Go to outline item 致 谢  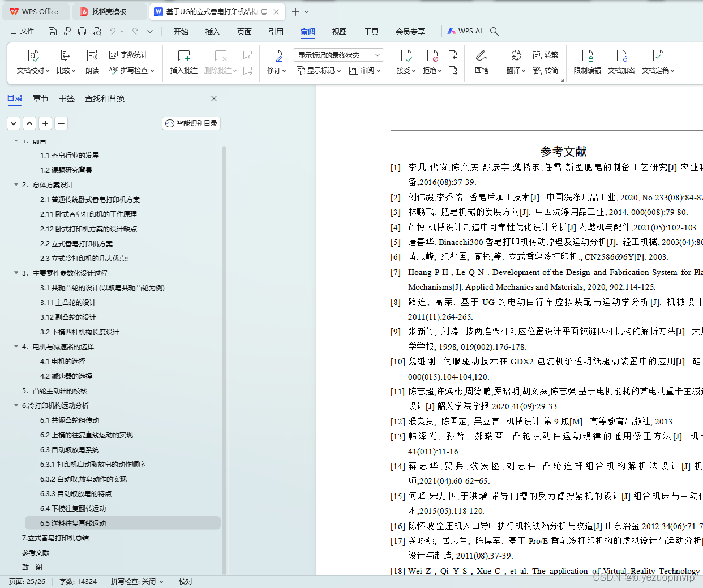tap(32, 567)
